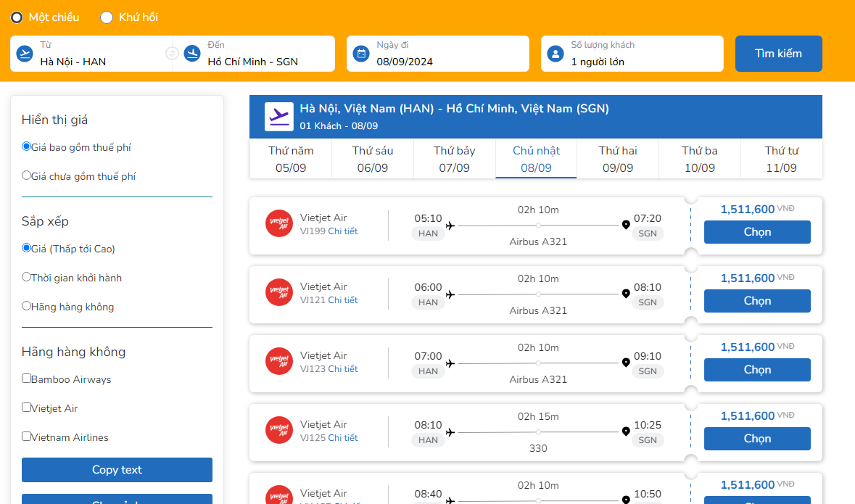Switch to Chủ nhật 08/09 date tab

536,159
